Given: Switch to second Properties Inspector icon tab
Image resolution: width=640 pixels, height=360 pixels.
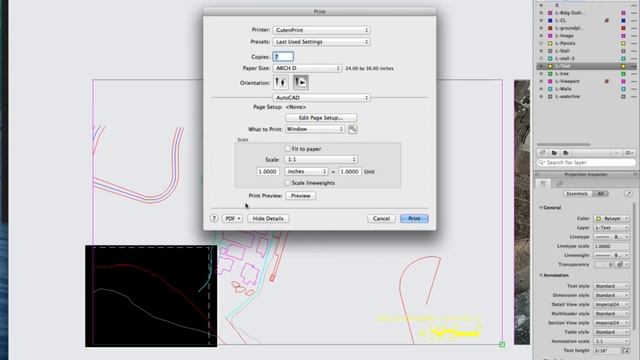Looking at the screenshot, I should coord(559,184).
